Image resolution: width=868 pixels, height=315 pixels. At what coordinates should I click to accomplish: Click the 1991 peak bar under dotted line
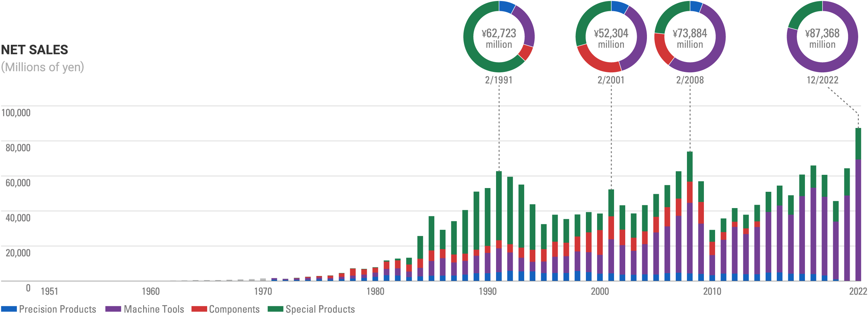click(499, 226)
